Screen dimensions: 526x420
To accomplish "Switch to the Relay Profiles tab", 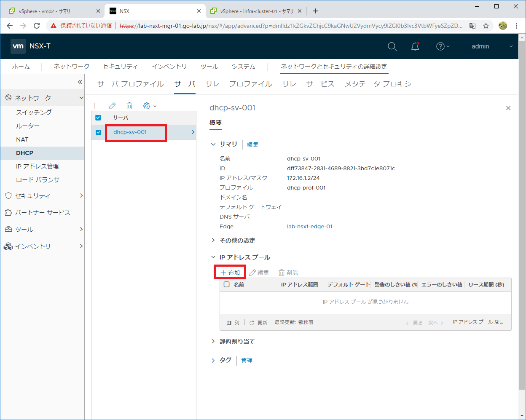I will [x=239, y=84].
